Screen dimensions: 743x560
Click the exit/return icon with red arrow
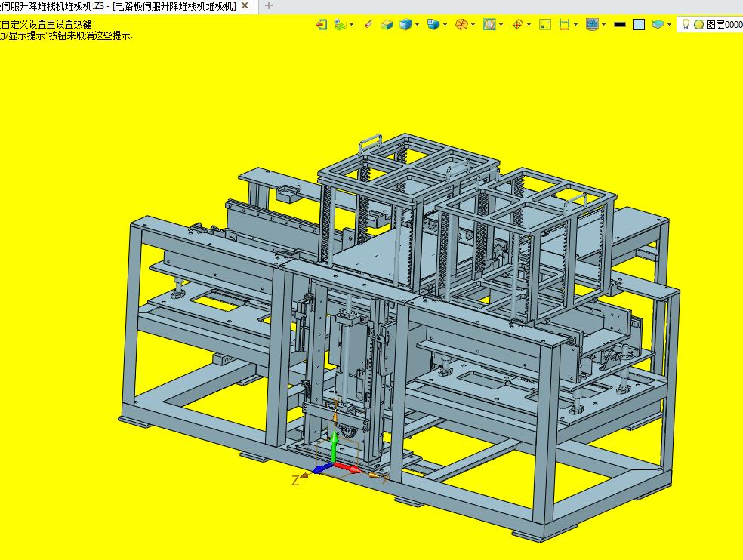tap(321, 25)
